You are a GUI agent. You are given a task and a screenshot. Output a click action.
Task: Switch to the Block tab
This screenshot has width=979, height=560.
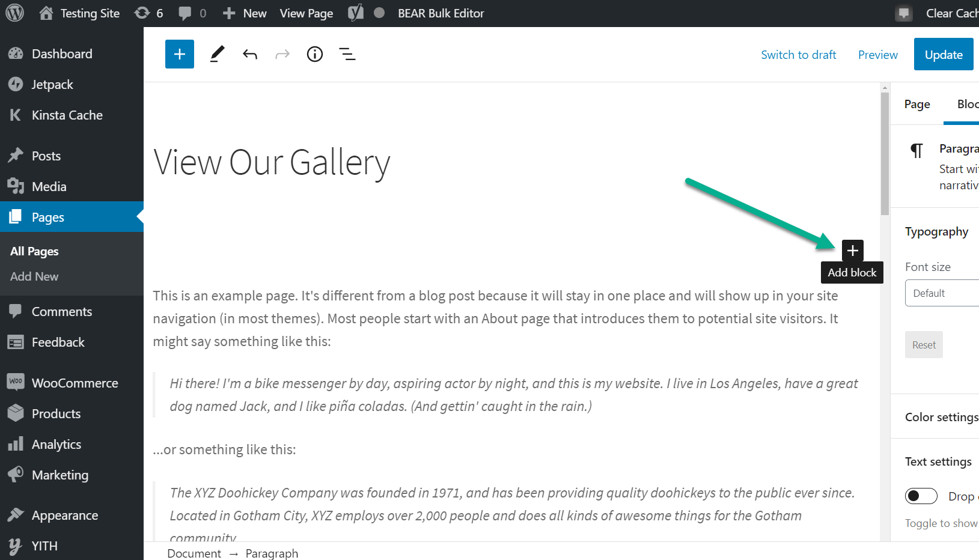[x=967, y=103]
